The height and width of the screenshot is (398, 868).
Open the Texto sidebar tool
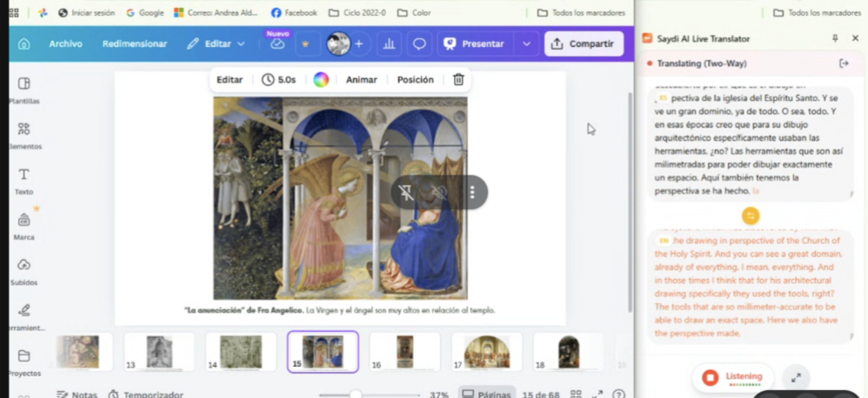(23, 182)
